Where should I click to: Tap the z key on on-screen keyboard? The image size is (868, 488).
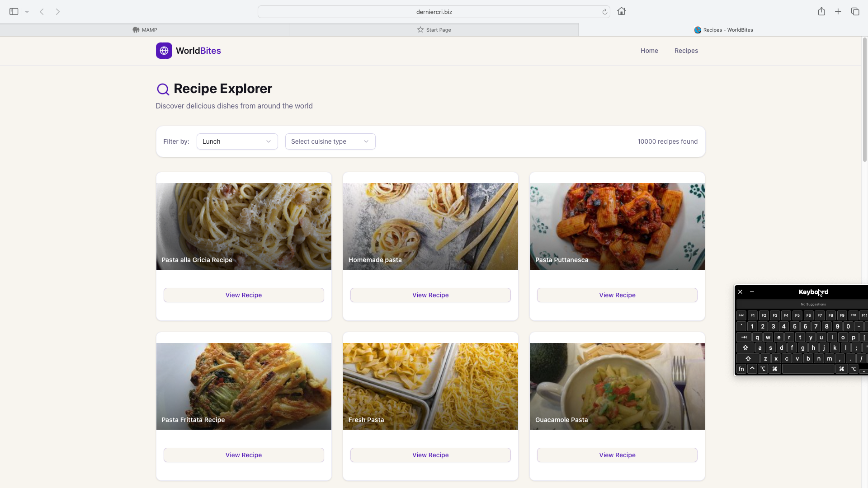[765, 358]
